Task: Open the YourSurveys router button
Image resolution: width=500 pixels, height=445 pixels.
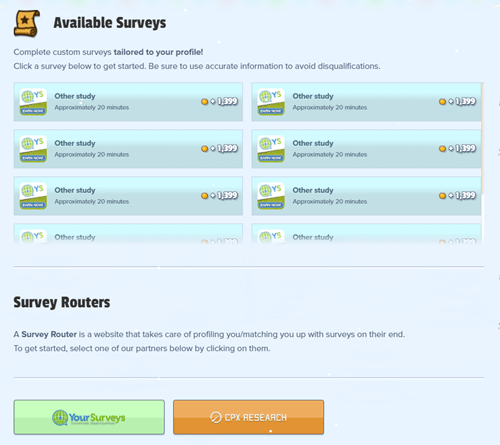Action: point(89,417)
